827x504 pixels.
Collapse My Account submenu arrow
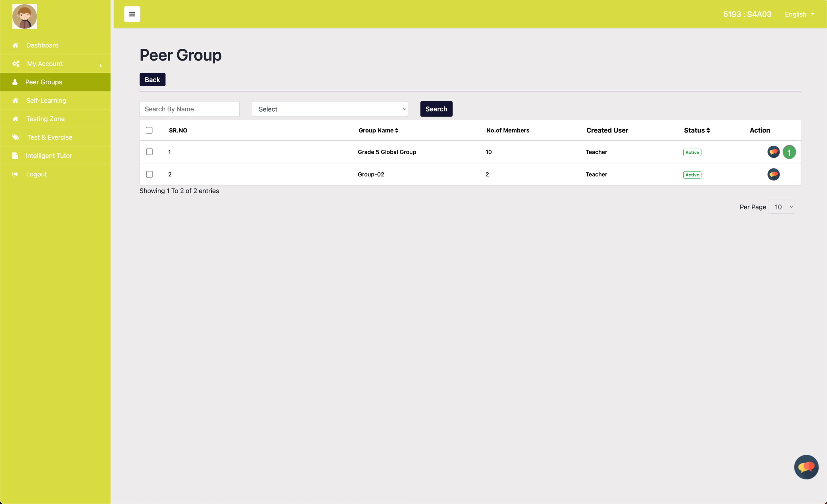tap(100, 65)
